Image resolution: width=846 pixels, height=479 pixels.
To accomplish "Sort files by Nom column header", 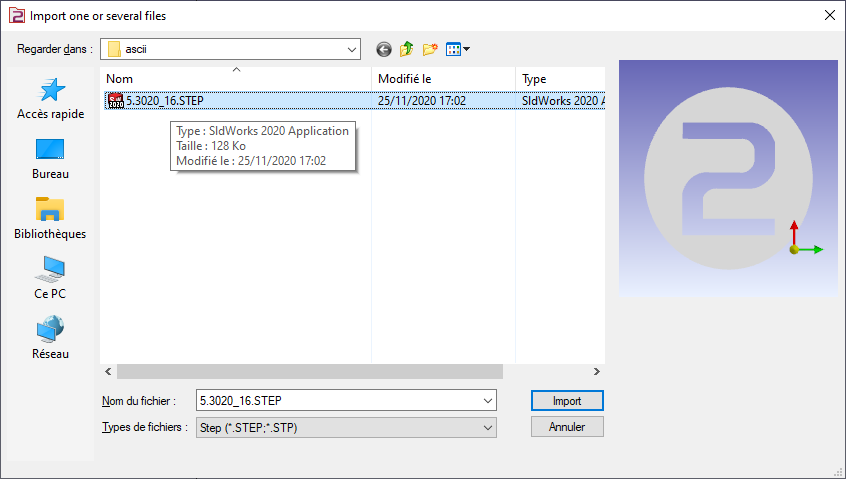I will [236, 79].
